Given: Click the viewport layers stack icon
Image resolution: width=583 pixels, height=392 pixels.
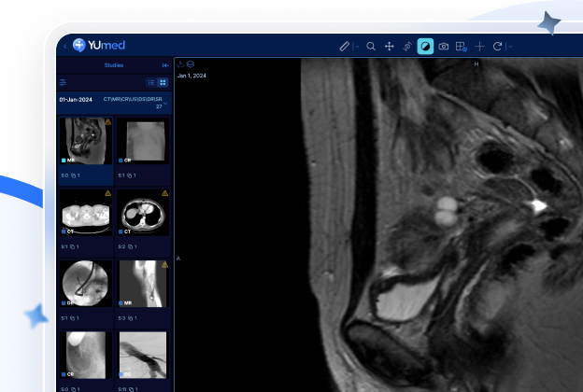Looking at the screenshot, I should (191, 64).
